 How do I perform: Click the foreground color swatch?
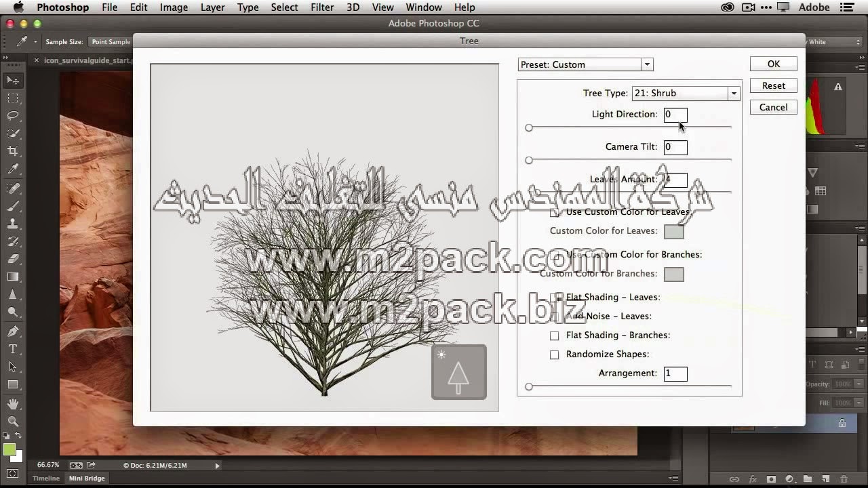[9, 449]
